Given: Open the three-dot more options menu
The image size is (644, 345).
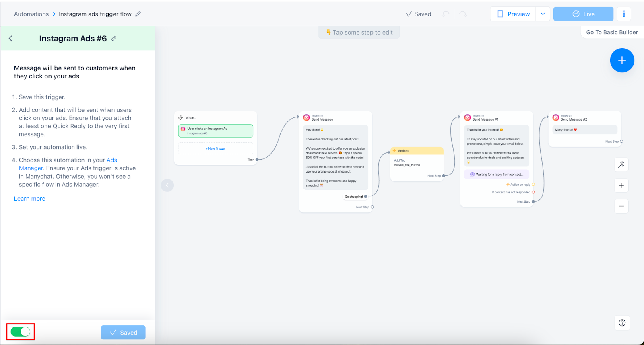Looking at the screenshot, I should (624, 14).
